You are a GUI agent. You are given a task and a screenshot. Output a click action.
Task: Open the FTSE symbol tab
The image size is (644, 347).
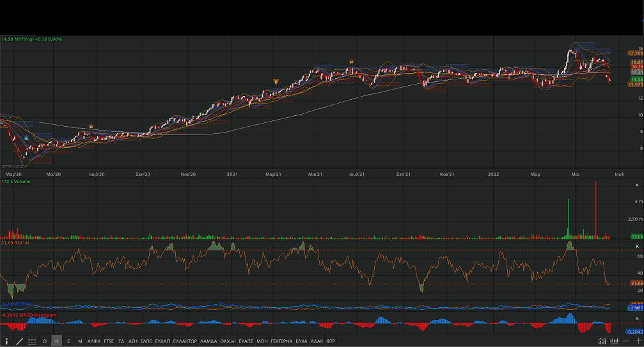109,341
